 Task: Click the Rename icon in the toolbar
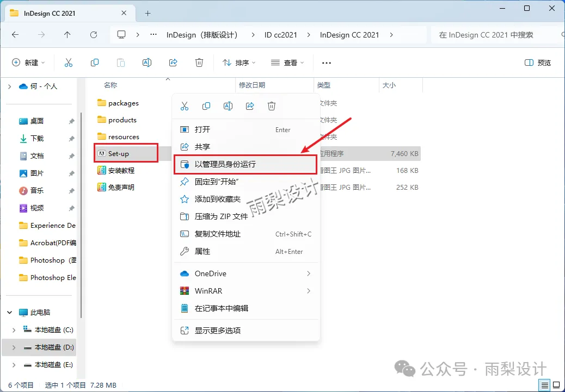(146, 63)
